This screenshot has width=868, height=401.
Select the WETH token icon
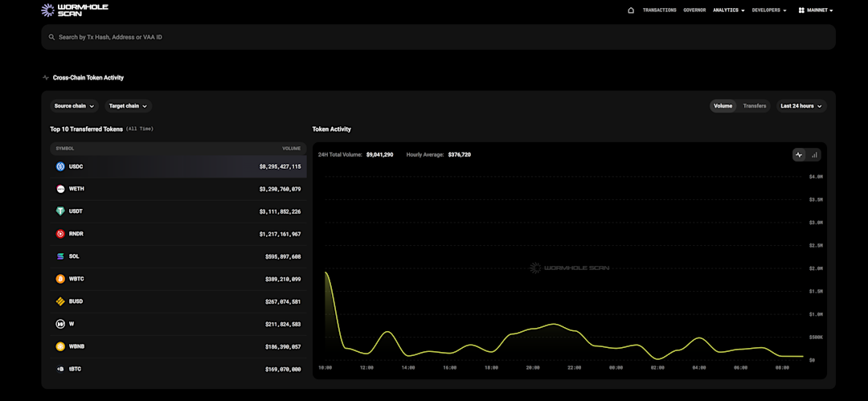click(60, 189)
